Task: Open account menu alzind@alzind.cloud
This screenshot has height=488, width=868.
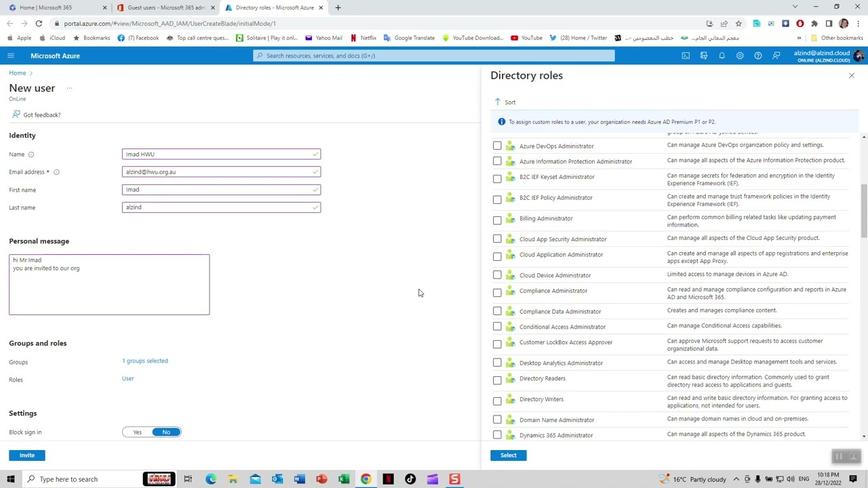Action: tap(829, 56)
